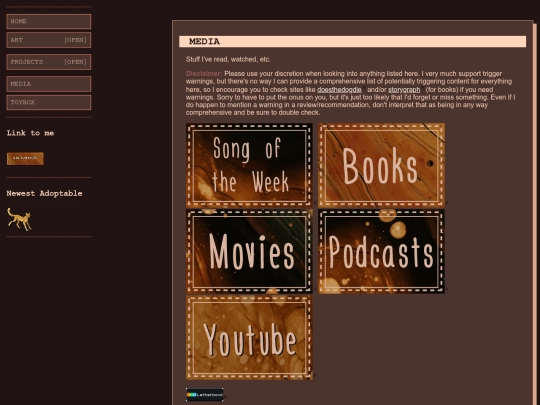Click the Letterboxd badge

(205, 395)
